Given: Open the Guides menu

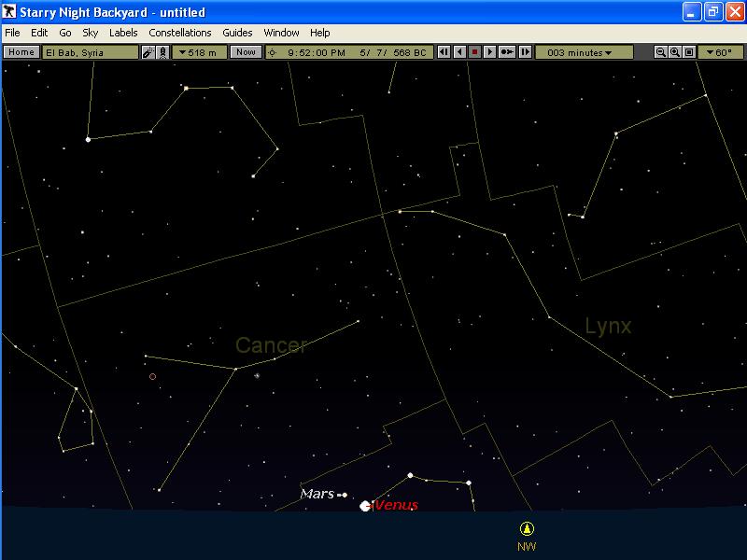Looking at the screenshot, I should click(237, 33).
